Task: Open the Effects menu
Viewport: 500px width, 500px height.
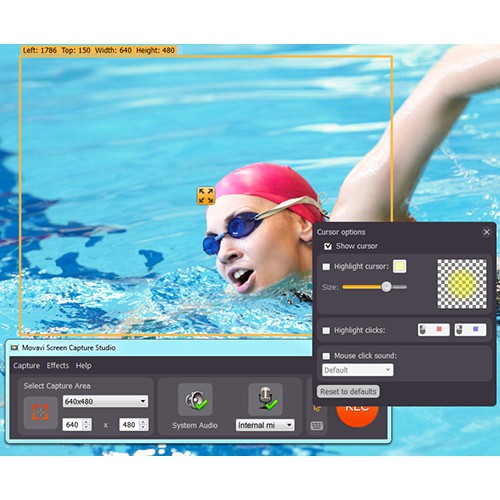Action: (58, 366)
